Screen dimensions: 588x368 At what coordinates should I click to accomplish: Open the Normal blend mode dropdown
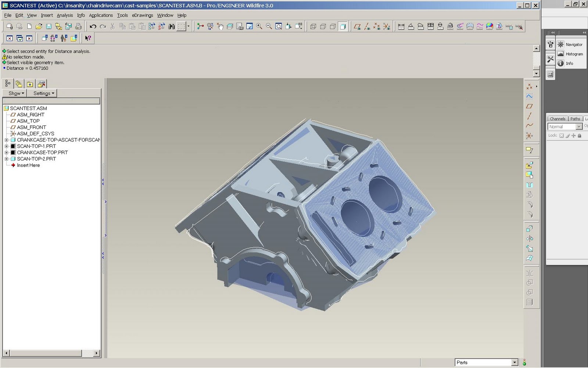[x=565, y=127]
